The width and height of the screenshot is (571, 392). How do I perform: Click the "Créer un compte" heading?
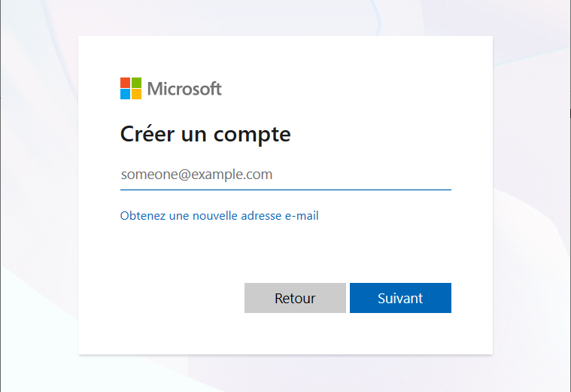tap(205, 135)
